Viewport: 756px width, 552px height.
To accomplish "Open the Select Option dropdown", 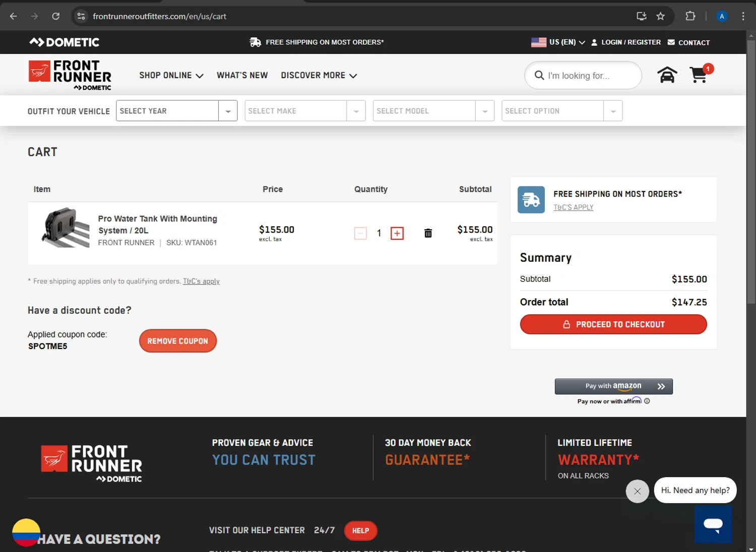I will 562,111.
